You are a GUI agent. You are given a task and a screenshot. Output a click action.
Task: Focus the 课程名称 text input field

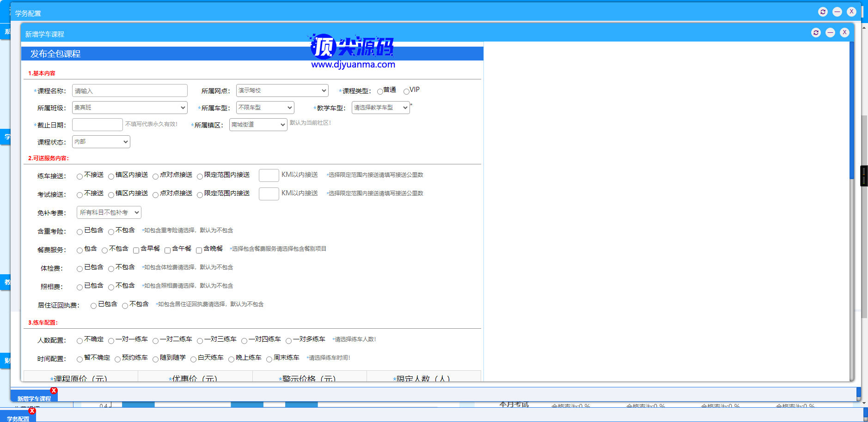[x=129, y=91]
